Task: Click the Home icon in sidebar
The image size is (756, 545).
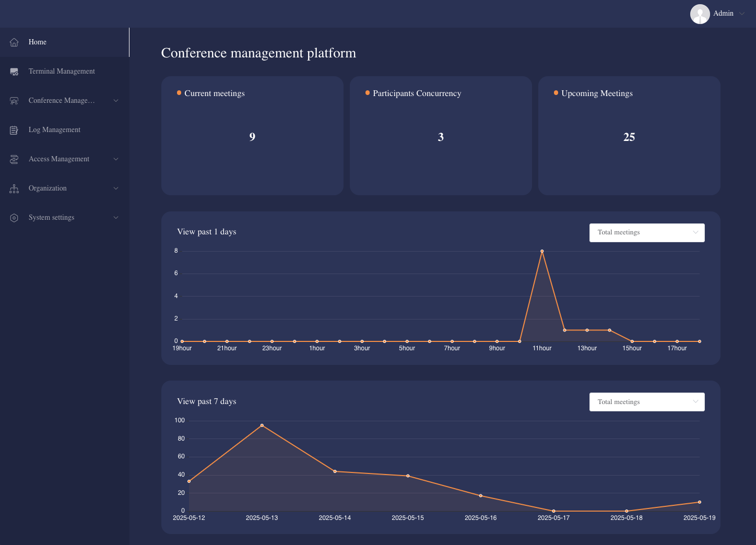Action: pyautogui.click(x=14, y=42)
